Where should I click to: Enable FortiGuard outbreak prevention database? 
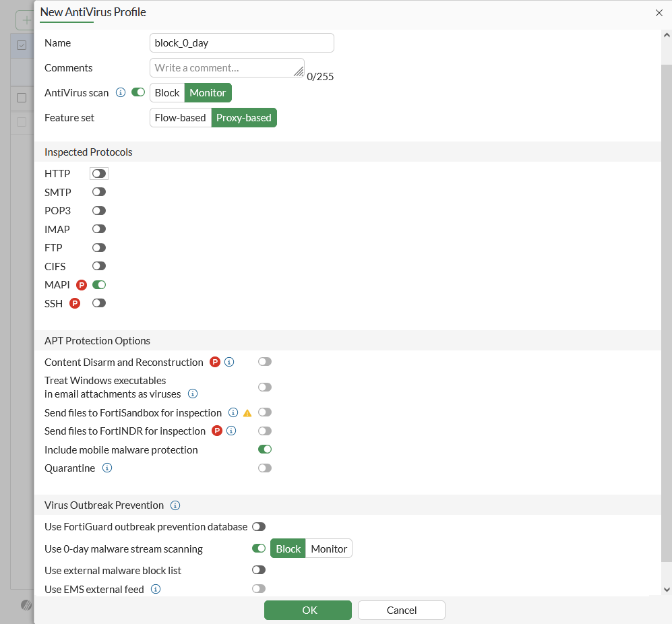point(259,526)
